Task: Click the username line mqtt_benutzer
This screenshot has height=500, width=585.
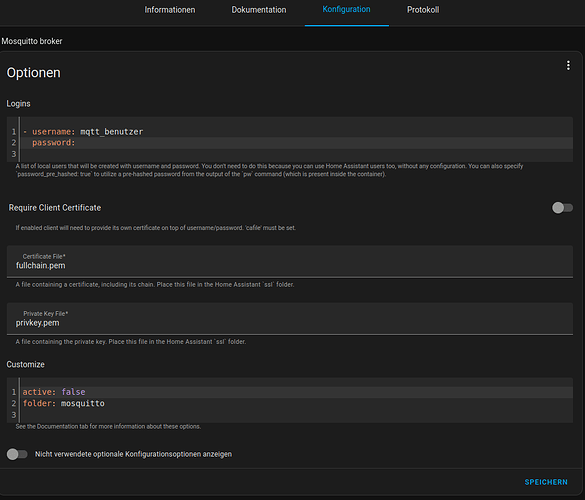Action: click(296, 132)
